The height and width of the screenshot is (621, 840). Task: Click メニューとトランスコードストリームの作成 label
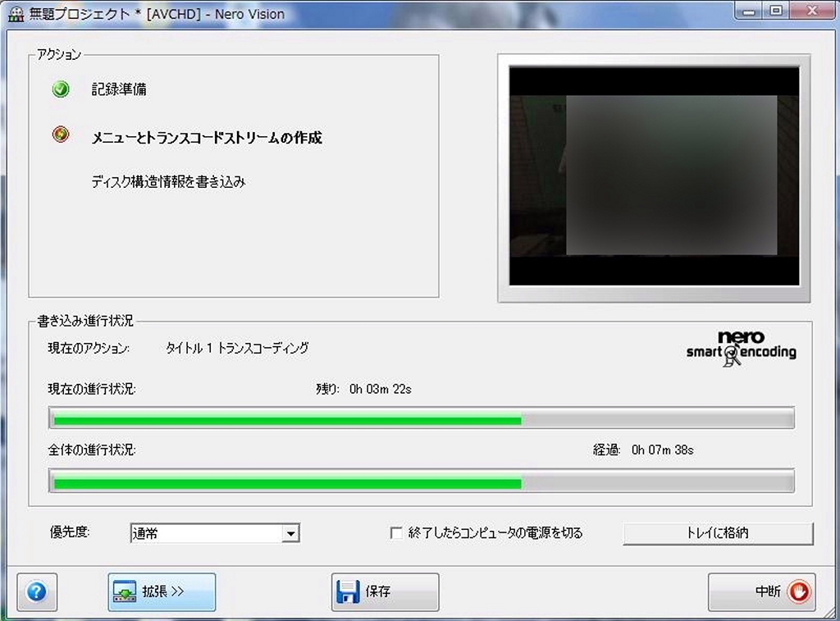207,138
